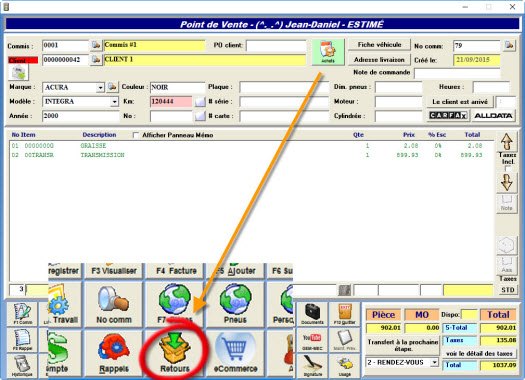525x380 pixels.
Task: Focus the Moteur input field
Action: pyautogui.click(x=398, y=101)
